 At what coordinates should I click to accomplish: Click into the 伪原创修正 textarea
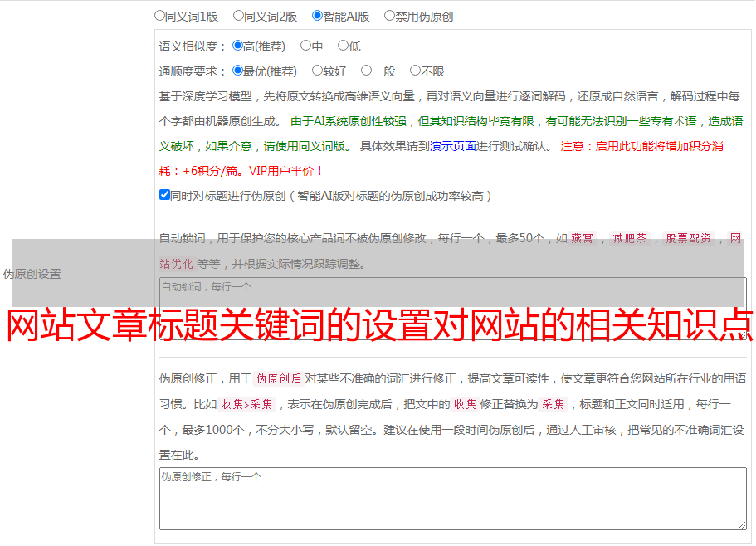coord(453,499)
